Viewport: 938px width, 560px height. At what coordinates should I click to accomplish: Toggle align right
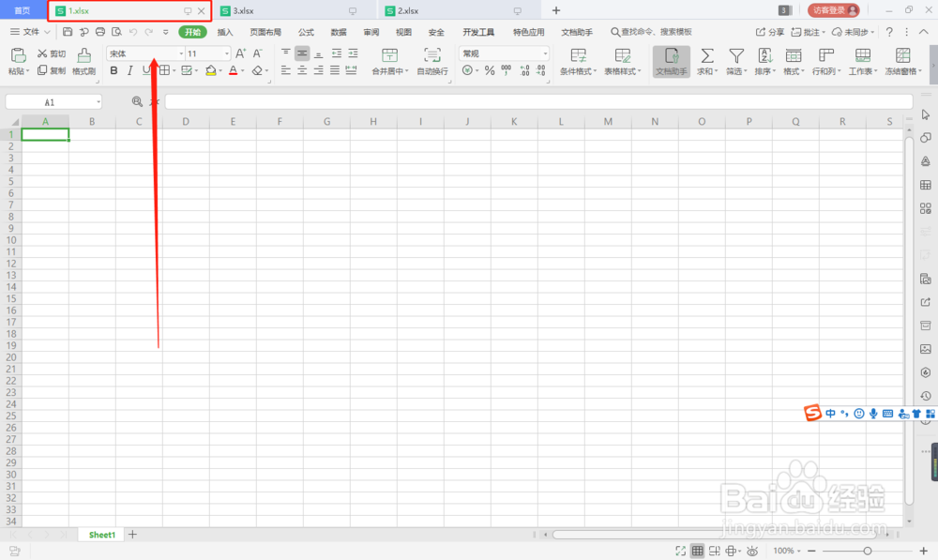pyautogui.click(x=318, y=70)
